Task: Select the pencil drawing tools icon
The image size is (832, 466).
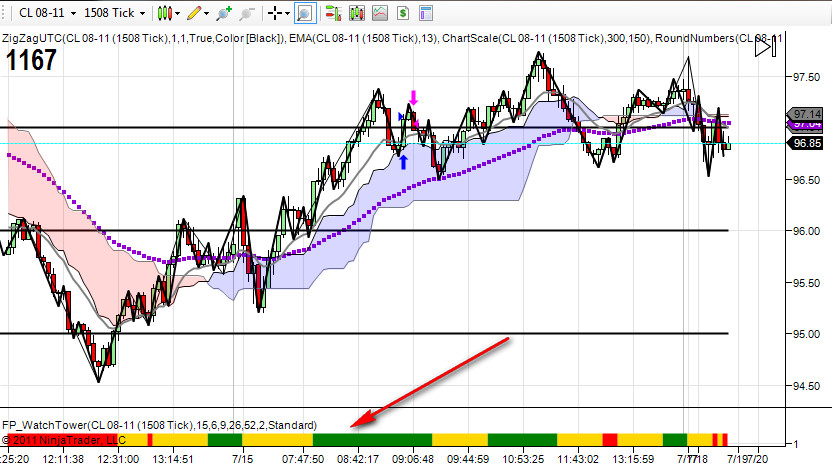Action: click(194, 13)
